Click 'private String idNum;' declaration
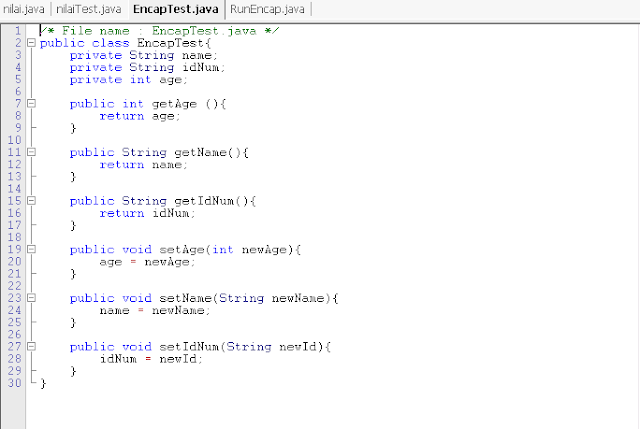Image resolution: width=640 pixels, height=429 pixels. point(147,67)
